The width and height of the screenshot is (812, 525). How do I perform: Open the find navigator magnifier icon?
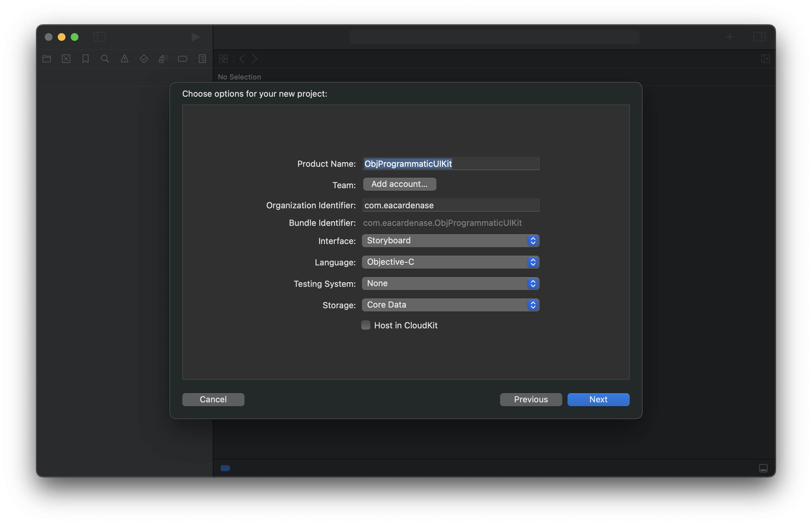[x=105, y=59]
